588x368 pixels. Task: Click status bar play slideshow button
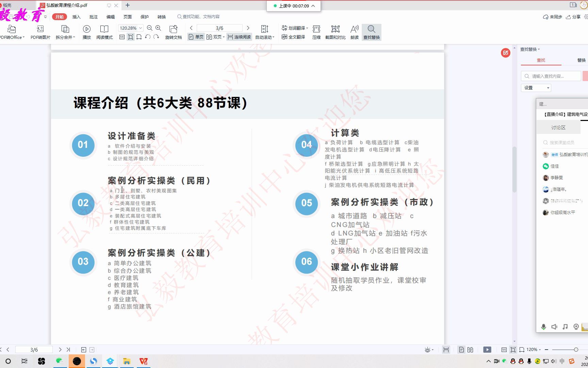[x=487, y=350]
